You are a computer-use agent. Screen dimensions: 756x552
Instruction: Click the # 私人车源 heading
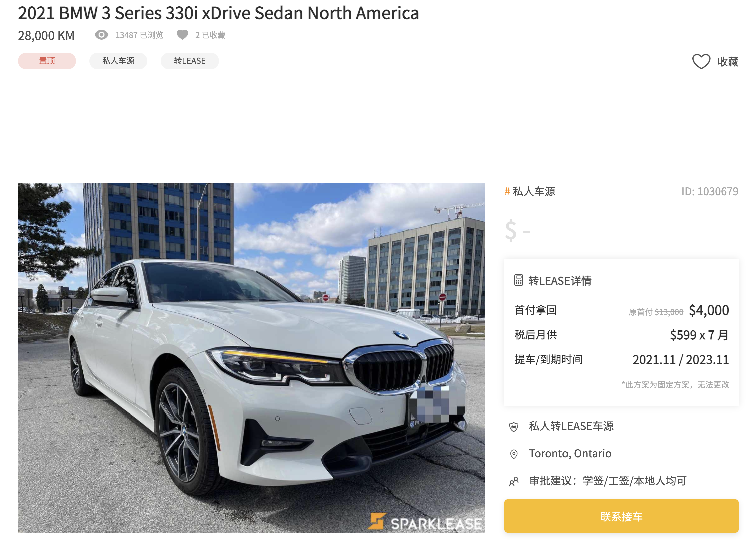(529, 191)
